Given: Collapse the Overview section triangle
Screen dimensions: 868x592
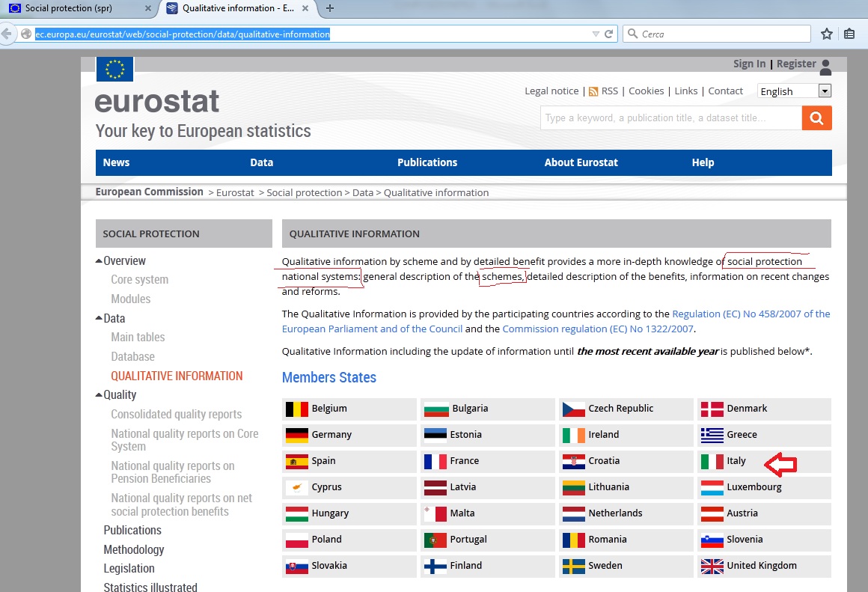Looking at the screenshot, I should point(99,261).
